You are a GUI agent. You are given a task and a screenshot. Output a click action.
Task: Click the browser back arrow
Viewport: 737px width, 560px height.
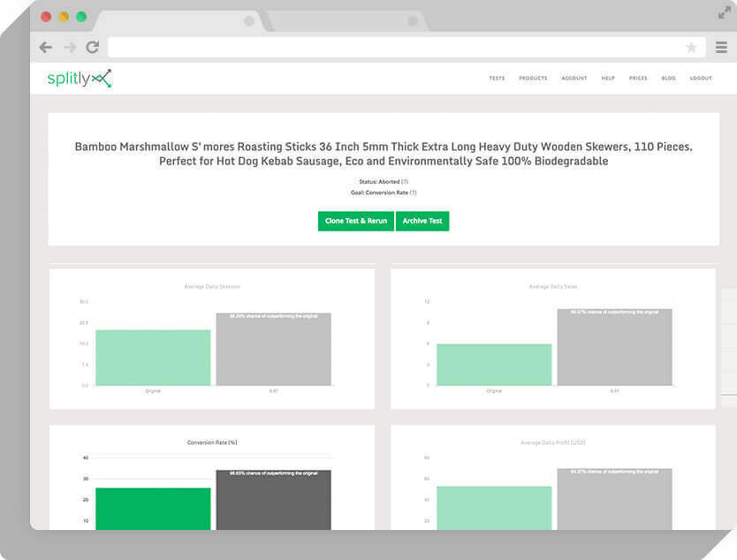click(46, 48)
